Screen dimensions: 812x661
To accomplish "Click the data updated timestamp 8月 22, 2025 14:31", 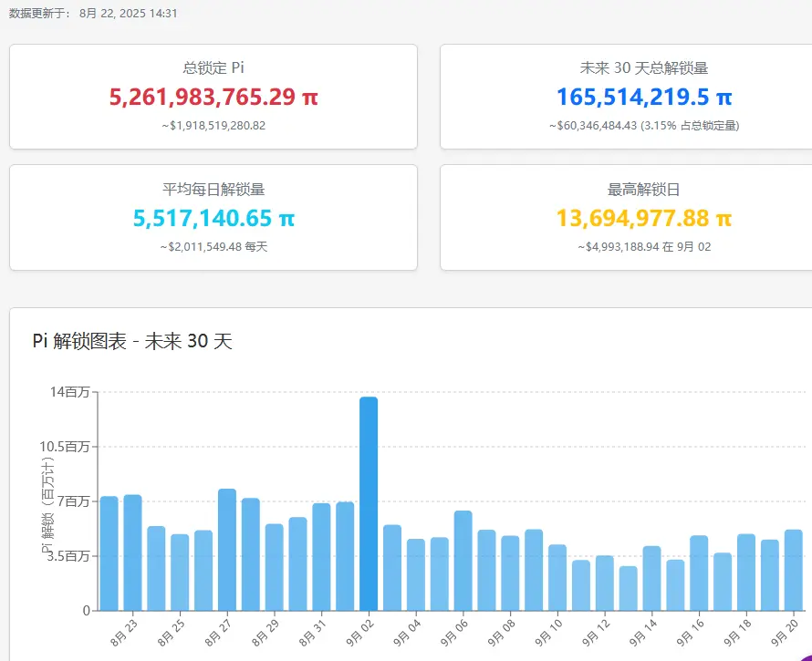I will 129,14.
